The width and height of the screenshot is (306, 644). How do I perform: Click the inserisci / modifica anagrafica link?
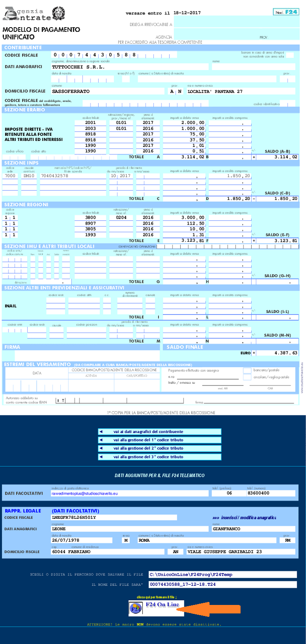pyautogui.click(x=244, y=517)
